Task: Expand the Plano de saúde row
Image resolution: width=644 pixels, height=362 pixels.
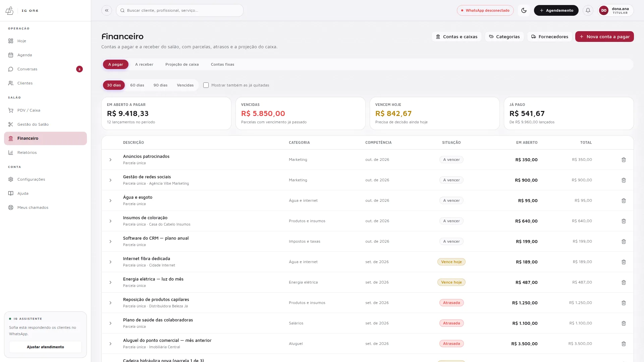Action: [x=110, y=323]
